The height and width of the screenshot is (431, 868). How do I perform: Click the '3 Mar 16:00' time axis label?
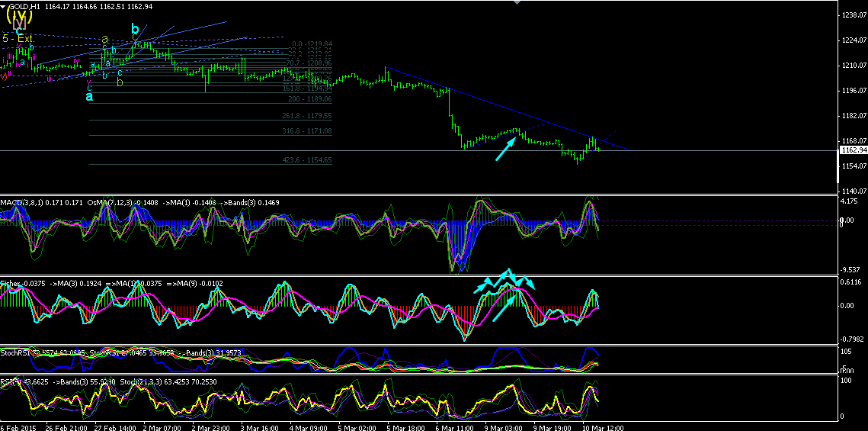click(x=261, y=428)
